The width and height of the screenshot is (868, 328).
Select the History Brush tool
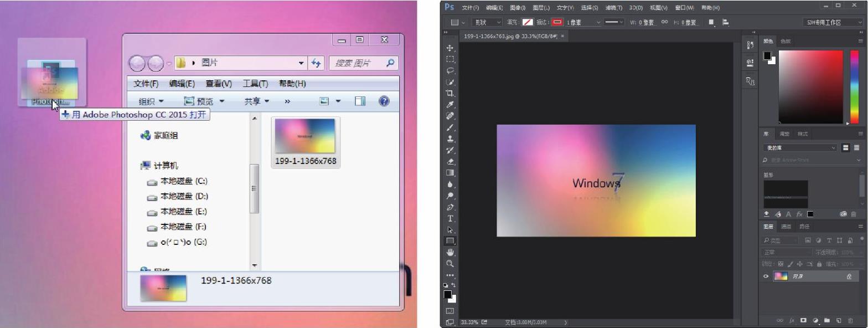tap(450, 150)
